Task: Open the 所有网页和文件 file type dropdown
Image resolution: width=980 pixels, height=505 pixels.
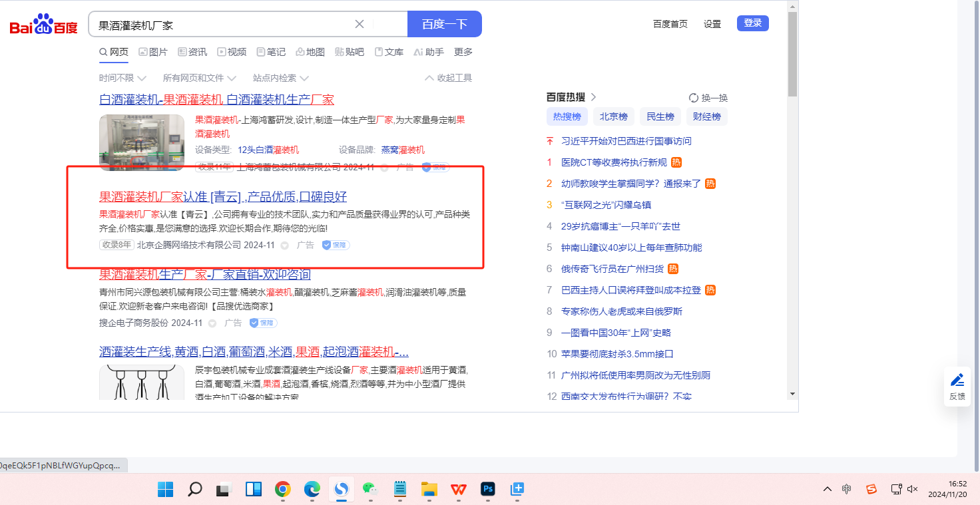Action: click(x=199, y=78)
